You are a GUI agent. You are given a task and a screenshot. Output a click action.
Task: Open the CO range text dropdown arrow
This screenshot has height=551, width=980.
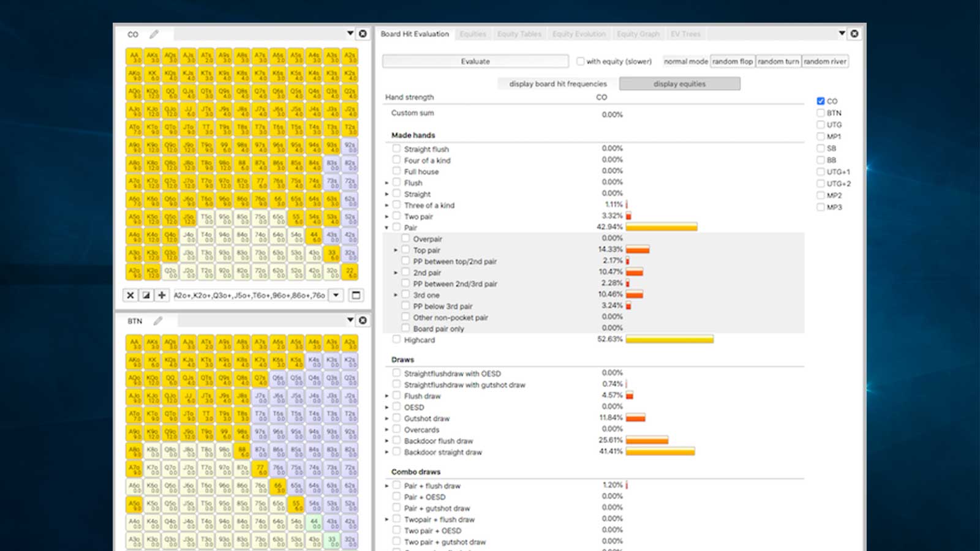coord(336,295)
